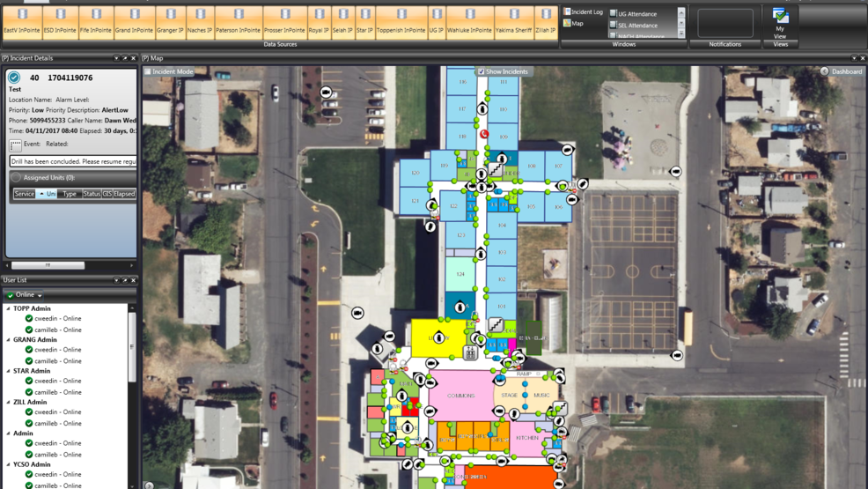Click the Event calendar icon
868x489 pixels.
click(16, 145)
